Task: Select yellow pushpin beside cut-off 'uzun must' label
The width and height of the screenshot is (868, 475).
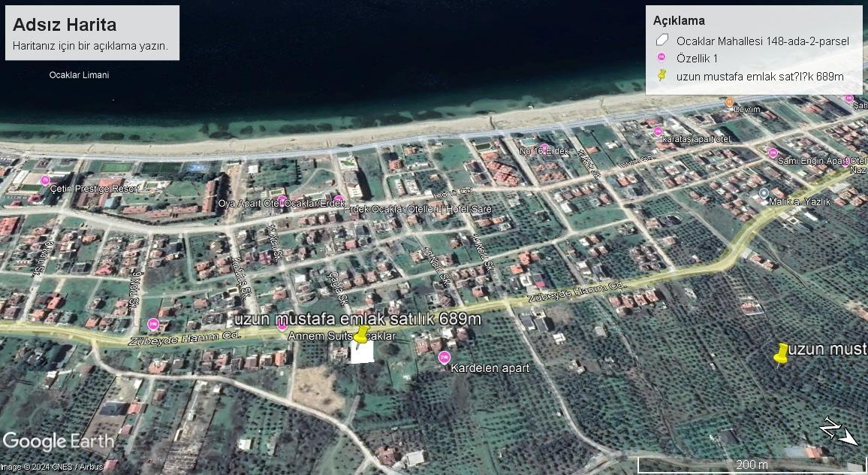Action: point(781,354)
